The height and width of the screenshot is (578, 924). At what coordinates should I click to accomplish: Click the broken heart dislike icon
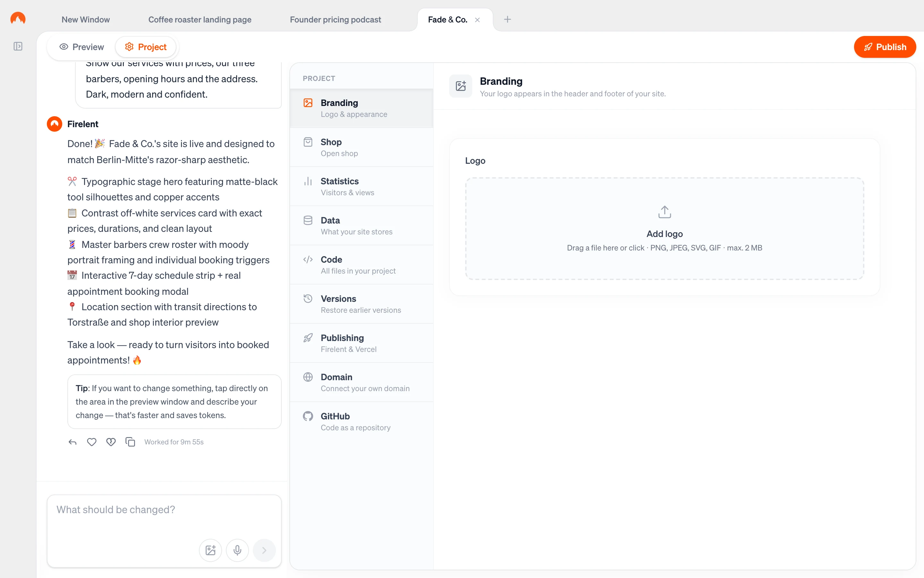(x=111, y=442)
